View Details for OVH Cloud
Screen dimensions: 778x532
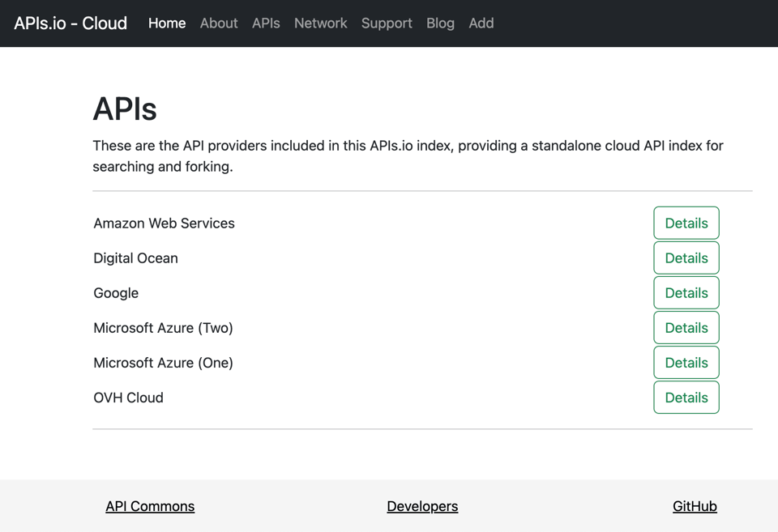pyautogui.click(x=686, y=398)
